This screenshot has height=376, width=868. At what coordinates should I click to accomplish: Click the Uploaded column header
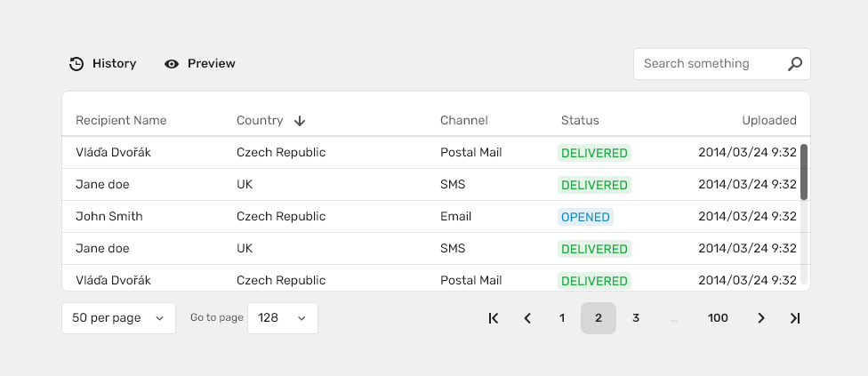point(769,121)
